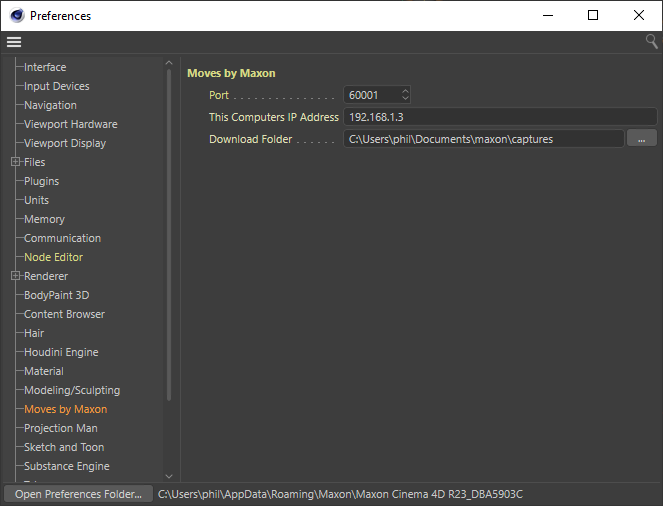Select Interface in the preferences list
Image resolution: width=663 pixels, height=506 pixels.
pos(45,67)
